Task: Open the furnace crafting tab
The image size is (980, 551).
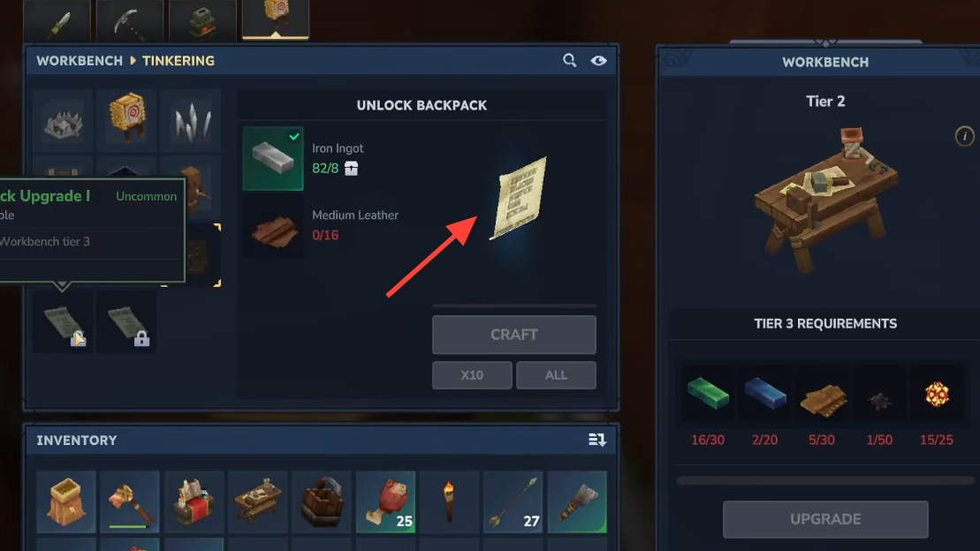Action: click(x=202, y=20)
